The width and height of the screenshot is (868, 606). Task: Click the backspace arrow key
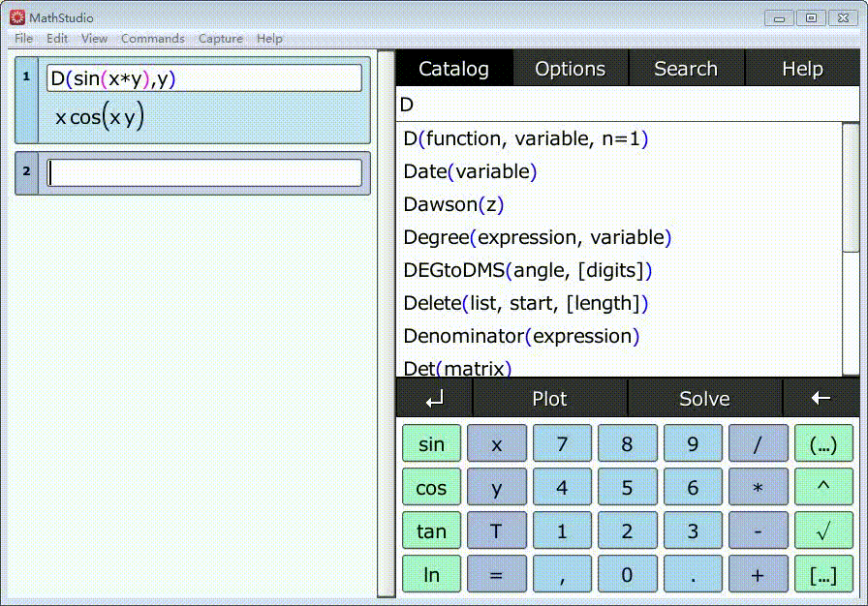pyautogui.click(x=821, y=398)
